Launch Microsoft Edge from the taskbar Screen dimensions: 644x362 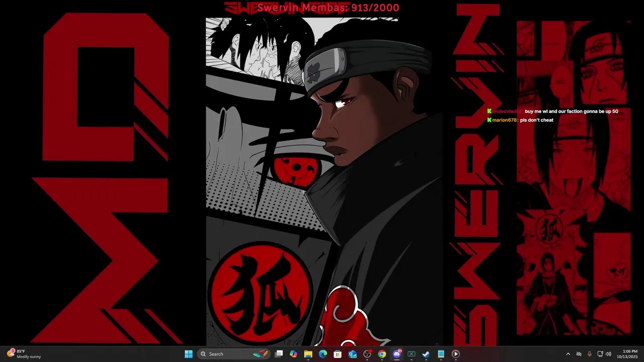pos(323,354)
